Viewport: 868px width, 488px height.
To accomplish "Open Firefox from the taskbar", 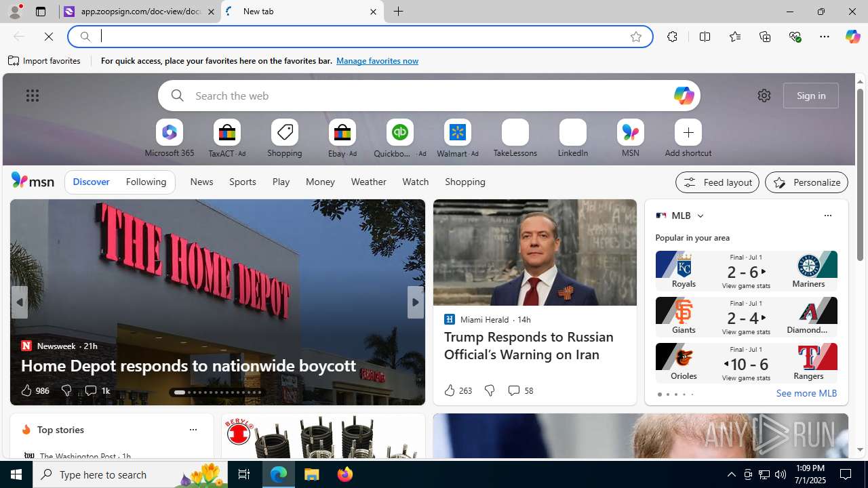I will click(344, 474).
